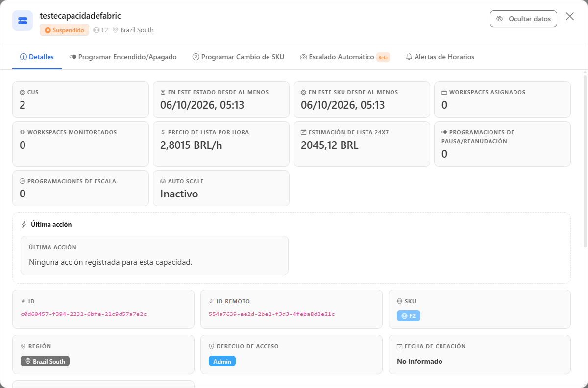Image resolution: width=588 pixels, height=388 pixels.
Task: Click the gauge icon on Auto Scale card
Action: (x=163, y=181)
